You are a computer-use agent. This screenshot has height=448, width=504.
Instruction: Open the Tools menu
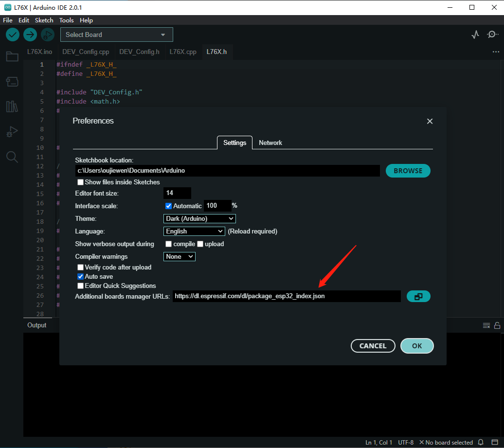click(67, 20)
